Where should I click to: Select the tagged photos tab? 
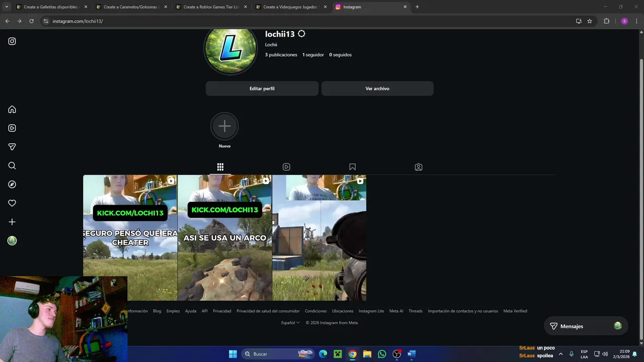coord(419,167)
